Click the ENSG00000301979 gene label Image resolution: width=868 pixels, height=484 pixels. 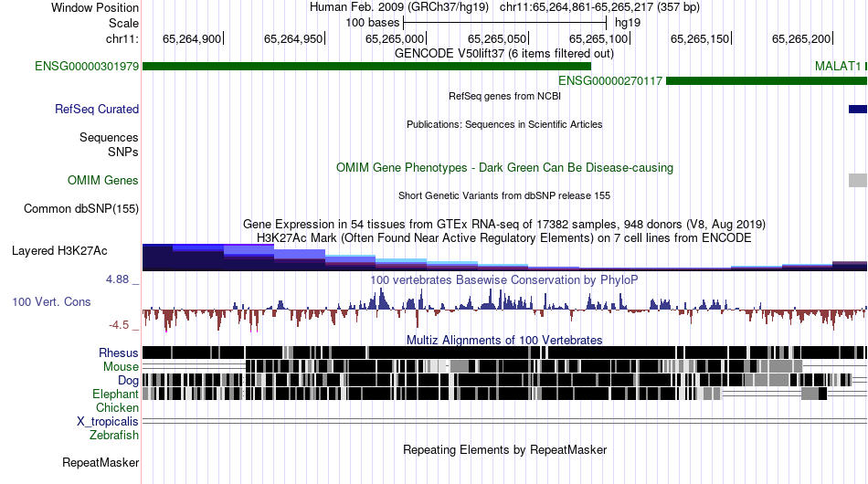click(87, 67)
